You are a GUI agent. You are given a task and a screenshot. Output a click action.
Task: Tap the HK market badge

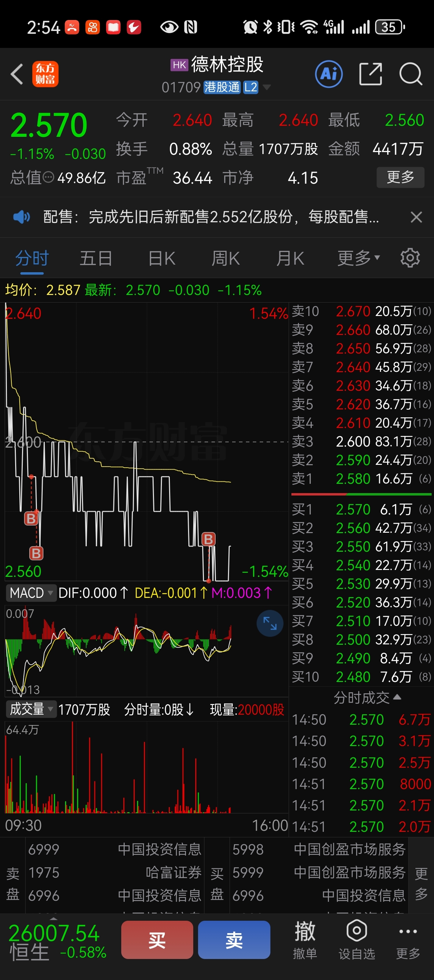(x=179, y=65)
